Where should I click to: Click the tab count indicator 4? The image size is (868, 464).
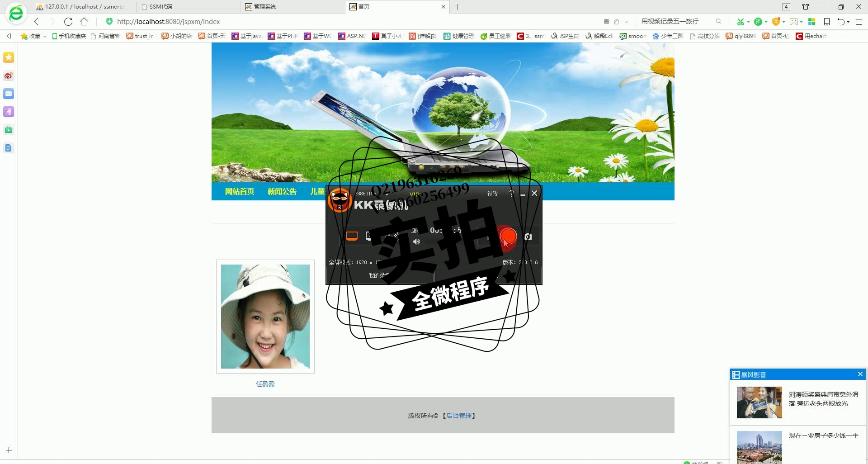tap(786, 7)
